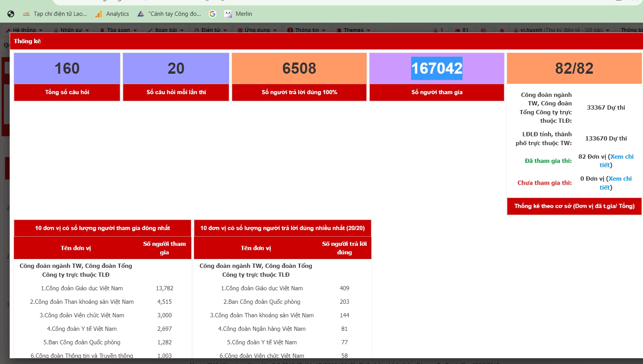Open the chat message icon in navbar
The width and height of the screenshot is (643, 364).
(x=483, y=30)
